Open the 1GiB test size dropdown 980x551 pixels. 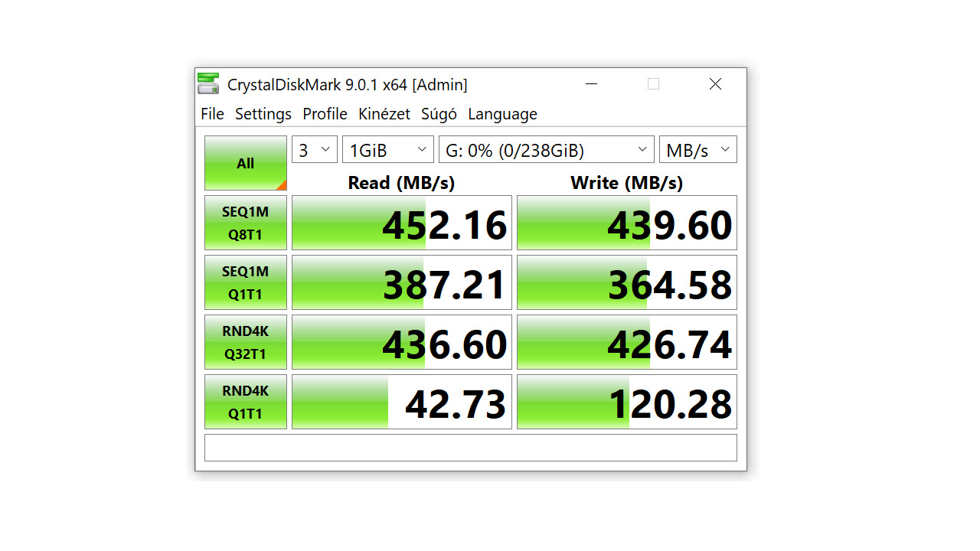click(x=388, y=150)
